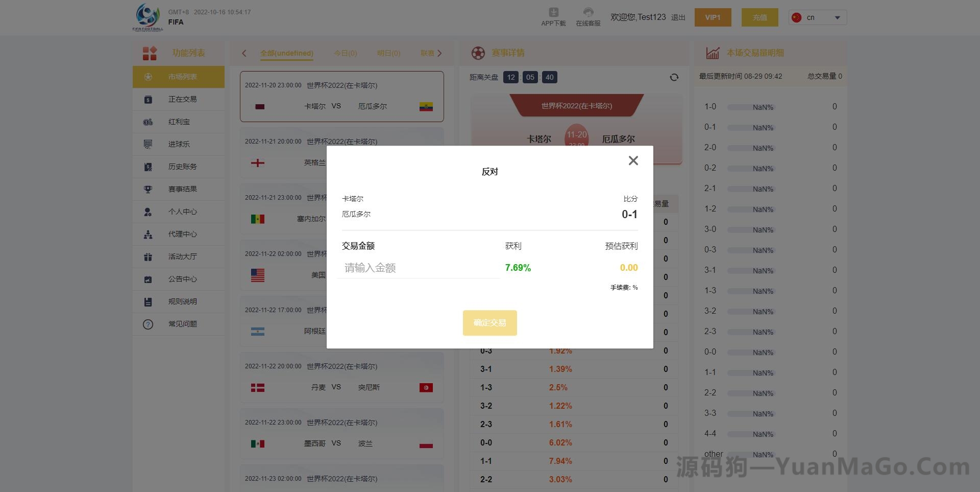Switch to the 今日(0) tab
This screenshot has width=980, height=492.
tap(345, 53)
